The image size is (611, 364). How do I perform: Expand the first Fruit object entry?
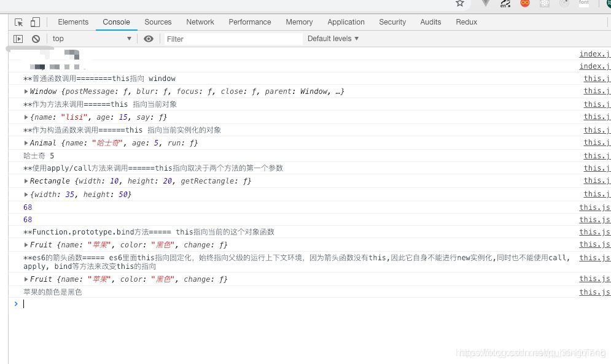click(x=26, y=245)
